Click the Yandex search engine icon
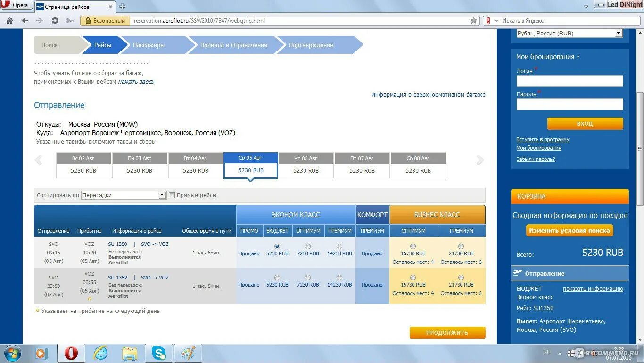The image size is (644, 363). 488,21
